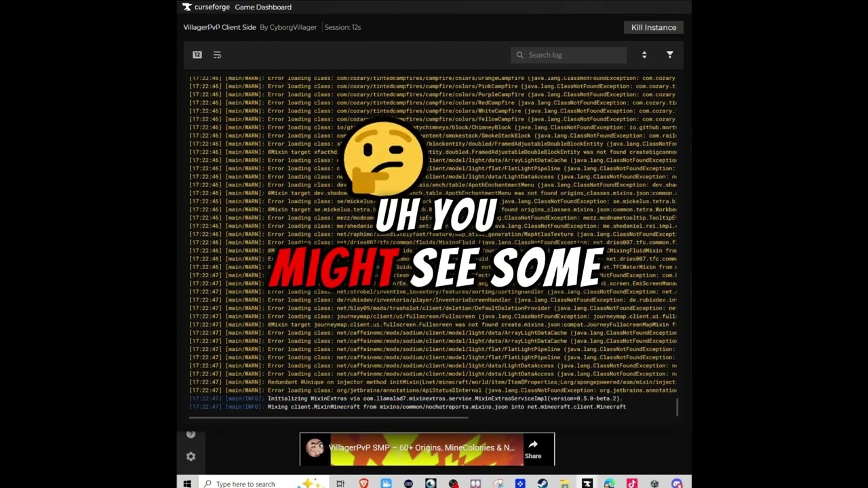Toggle word wrap icon in log toolbar
The image size is (868, 488).
217,55
